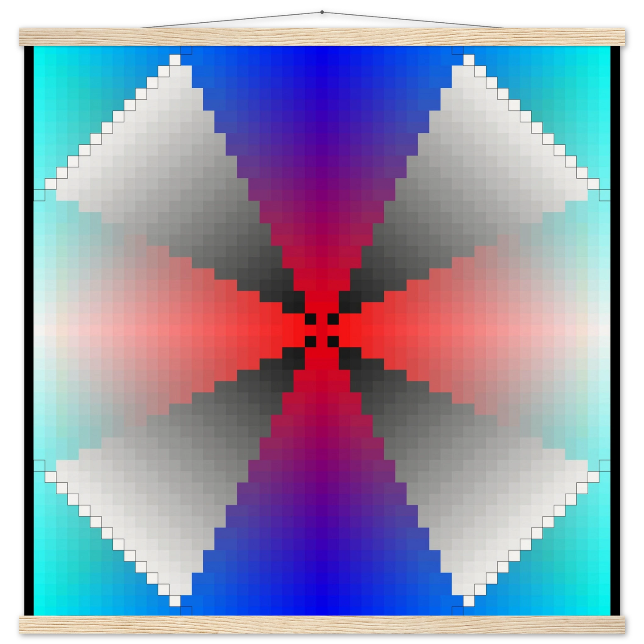Click the hanging cord peak at top
Screen dimensions: 644x644
point(322,9)
